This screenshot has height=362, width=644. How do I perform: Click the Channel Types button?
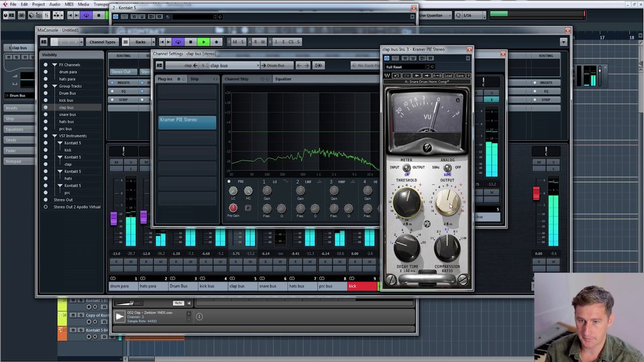tap(102, 42)
